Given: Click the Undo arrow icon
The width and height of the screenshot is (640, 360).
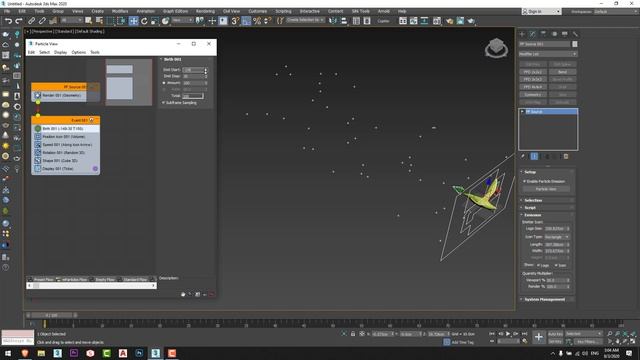Looking at the screenshot, I should point(8,21).
